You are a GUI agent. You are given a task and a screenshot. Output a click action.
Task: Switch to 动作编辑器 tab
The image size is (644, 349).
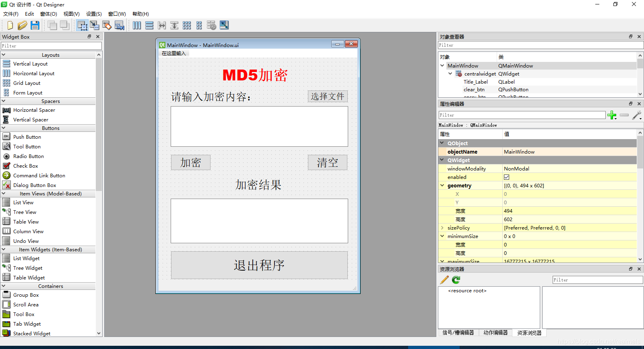[x=495, y=333]
